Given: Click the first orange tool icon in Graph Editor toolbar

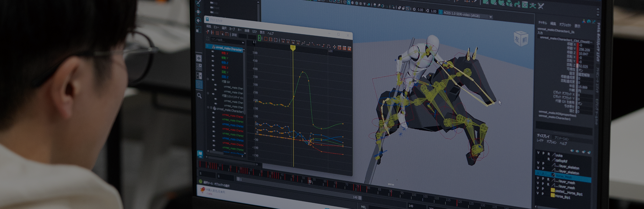Looking at the screenshot, I should point(207,32).
